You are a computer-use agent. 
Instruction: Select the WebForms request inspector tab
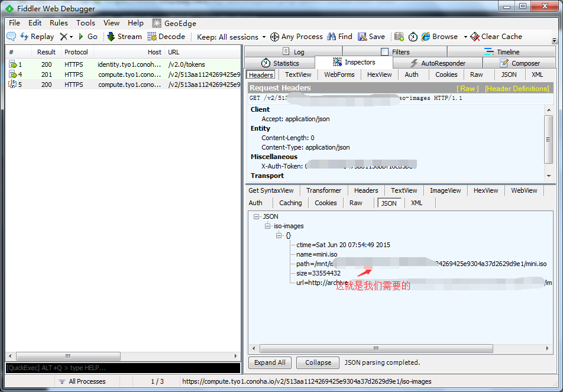point(339,74)
